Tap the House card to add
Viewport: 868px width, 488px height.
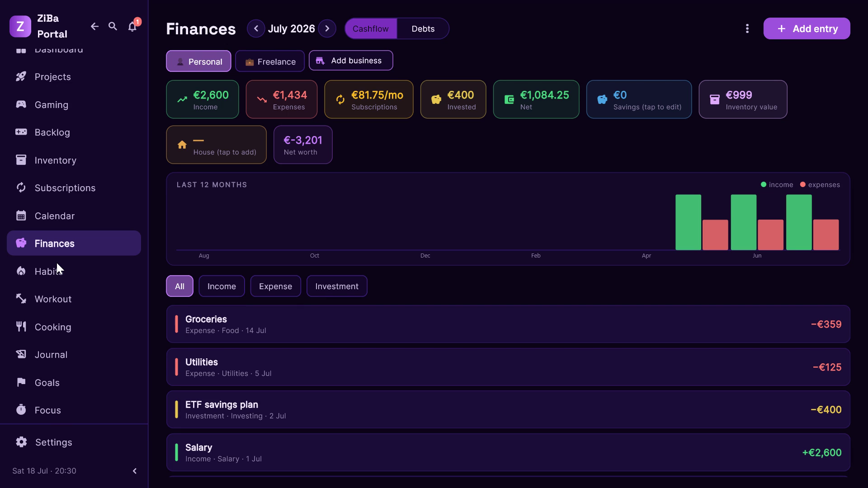(x=216, y=145)
